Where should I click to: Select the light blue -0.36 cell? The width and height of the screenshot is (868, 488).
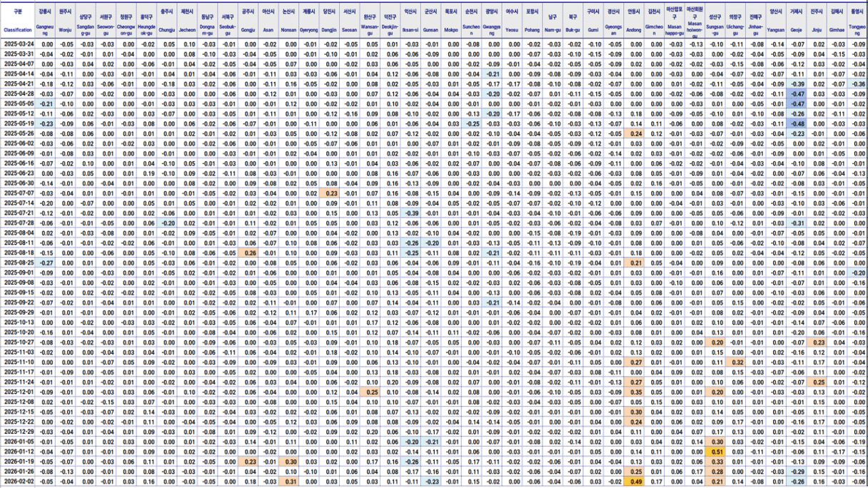click(x=857, y=84)
